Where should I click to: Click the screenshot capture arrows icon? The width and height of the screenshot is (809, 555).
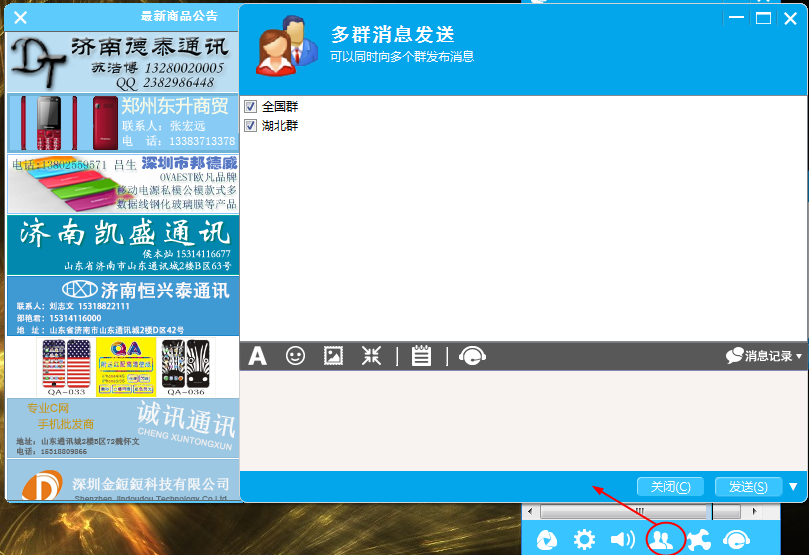click(371, 356)
